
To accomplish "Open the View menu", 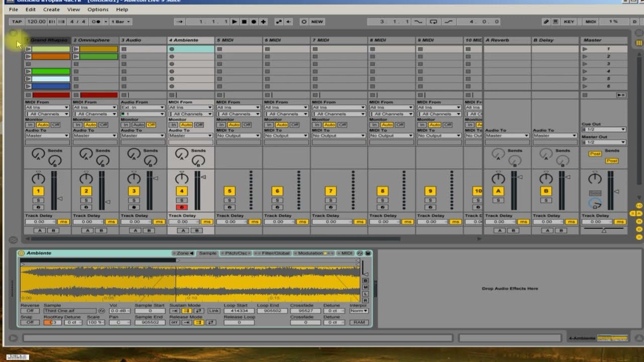I will (x=73, y=9).
